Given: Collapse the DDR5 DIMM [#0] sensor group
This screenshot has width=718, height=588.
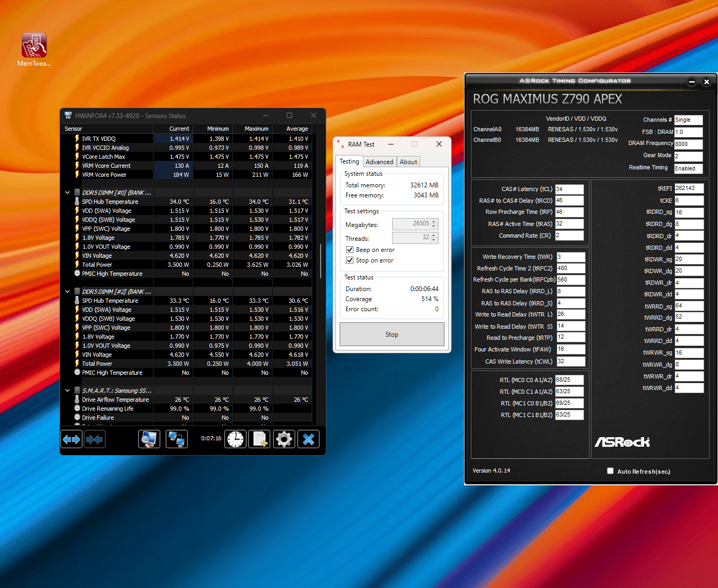Looking at the screenshot, I should pos(67,193).
